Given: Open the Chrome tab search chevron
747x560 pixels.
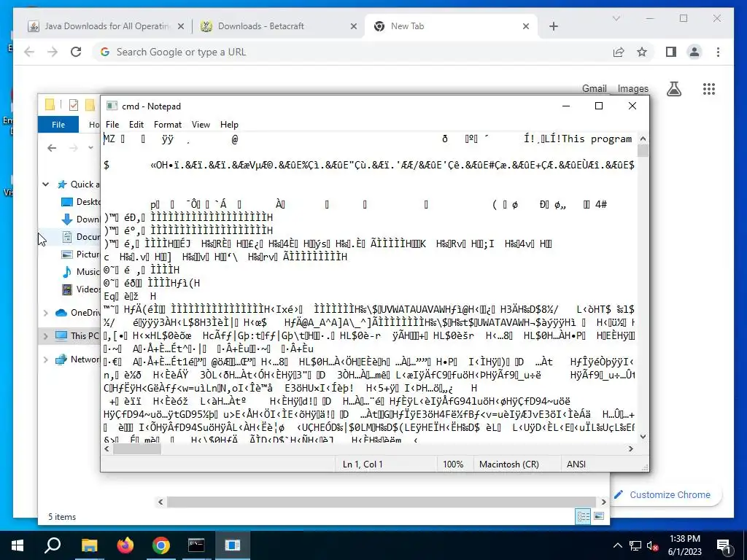Looking at the screenshot, I should point(616,18).
